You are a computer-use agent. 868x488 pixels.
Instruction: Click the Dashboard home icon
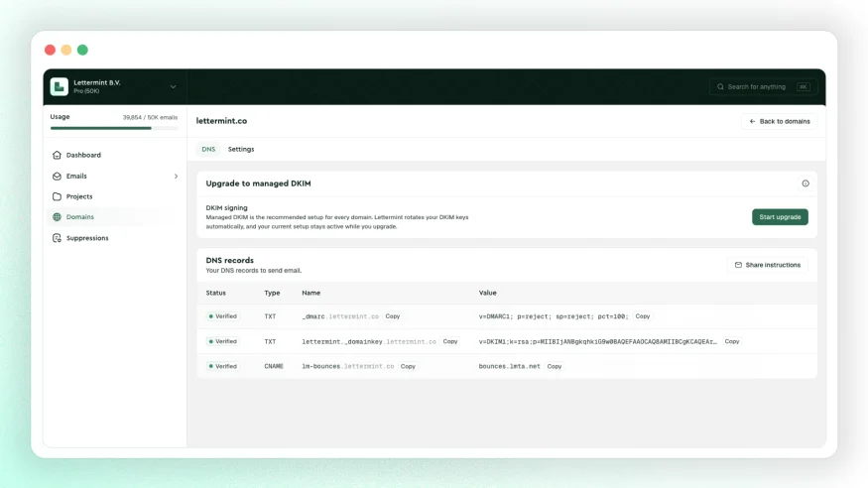(x=57, y=155)
